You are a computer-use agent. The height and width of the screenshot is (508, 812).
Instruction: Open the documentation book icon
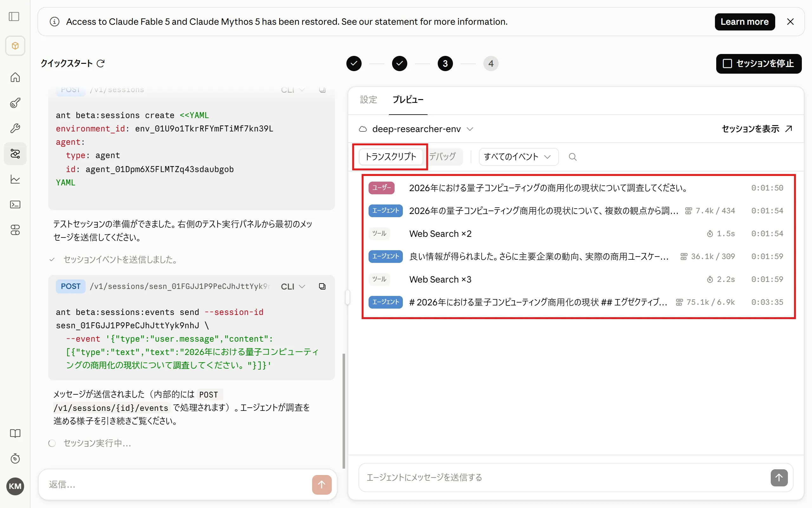tap(15, 433)
